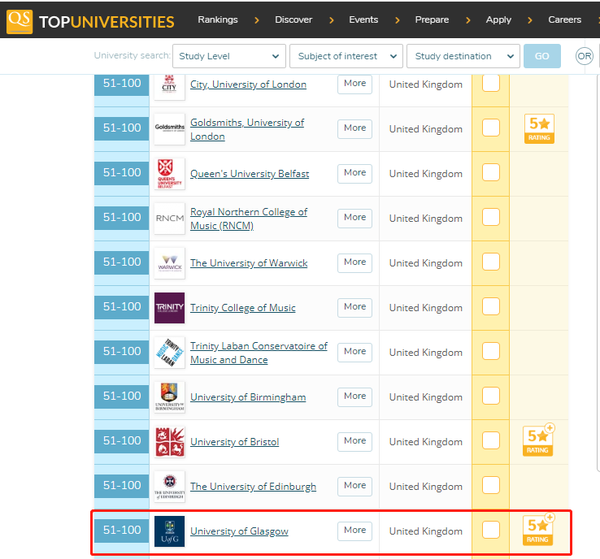Image resolution: width=600 pixels, height=559 pixels.
Task: Click Bristol 5-star plus rating badge
Action: pyautogui.click(x=539, y=440)
